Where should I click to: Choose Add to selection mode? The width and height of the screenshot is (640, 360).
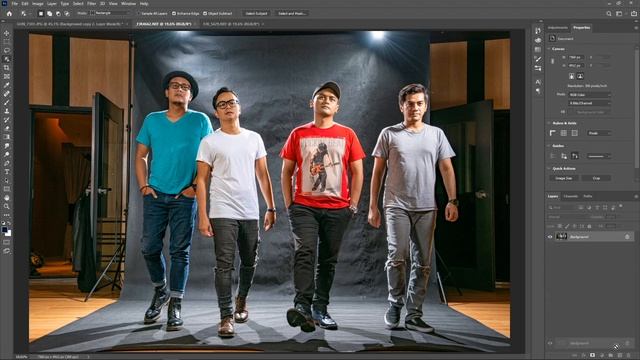tap(49, 13)
